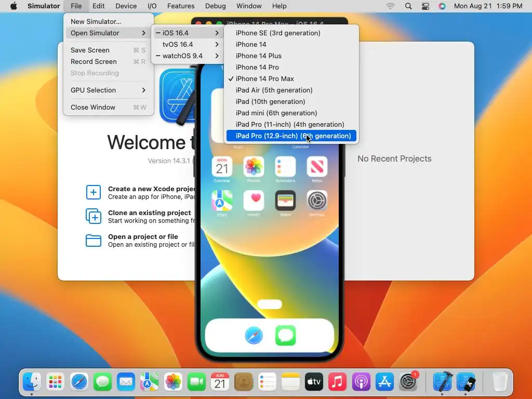Select Save Screen menu item

pyautogui.click(x=108, y=50)
